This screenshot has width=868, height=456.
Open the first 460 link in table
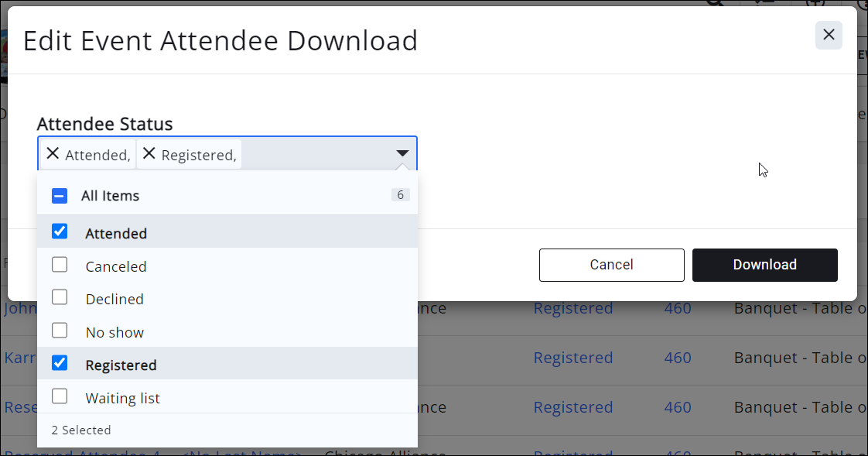677,308
